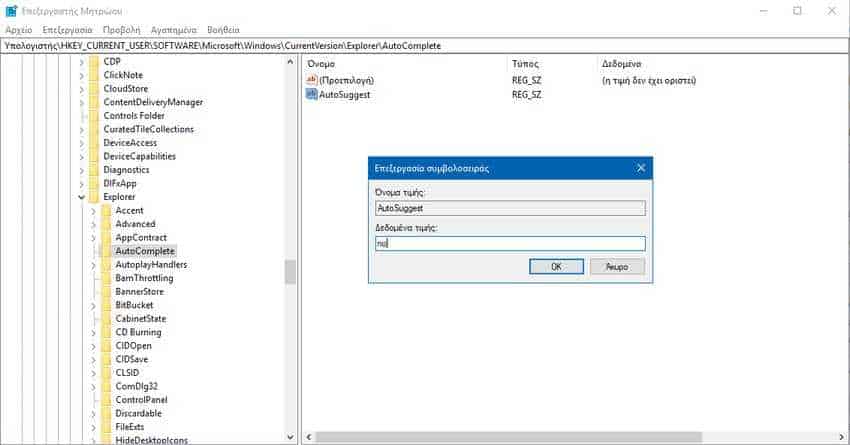Select the ControlPanel tree key
This screenshot has height=445, width=850.
pyautogui.click(x=141, y=400)
